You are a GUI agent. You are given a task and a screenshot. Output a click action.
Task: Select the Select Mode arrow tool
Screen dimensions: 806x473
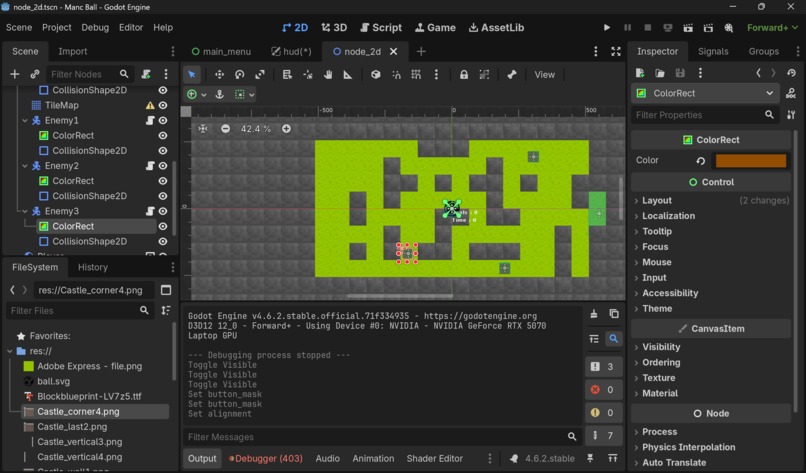(x=192, y=75)
